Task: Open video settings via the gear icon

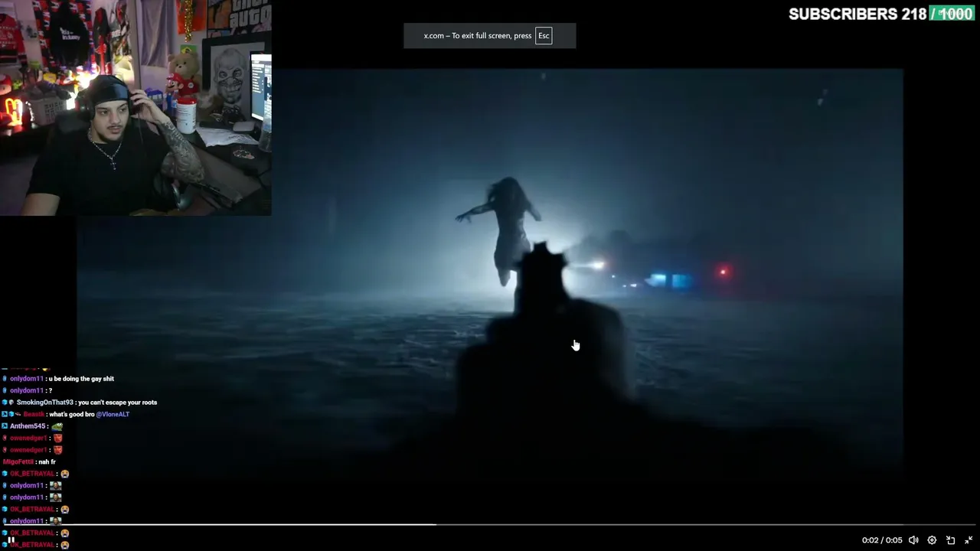Action: click(x=932, y=540)
